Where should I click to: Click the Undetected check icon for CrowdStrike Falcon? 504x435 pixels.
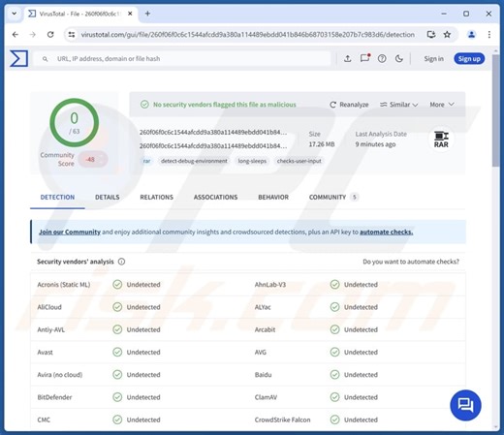click(334, 419)
